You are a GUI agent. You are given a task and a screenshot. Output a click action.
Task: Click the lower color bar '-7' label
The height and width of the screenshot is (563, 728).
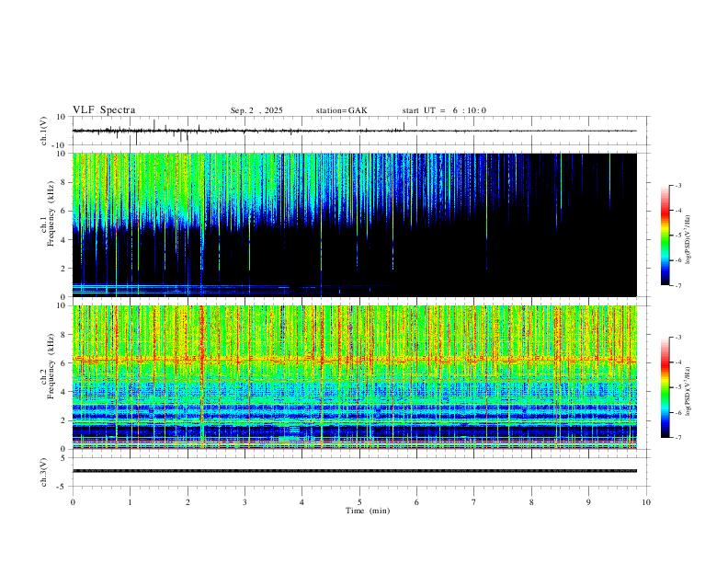point(678,438)
